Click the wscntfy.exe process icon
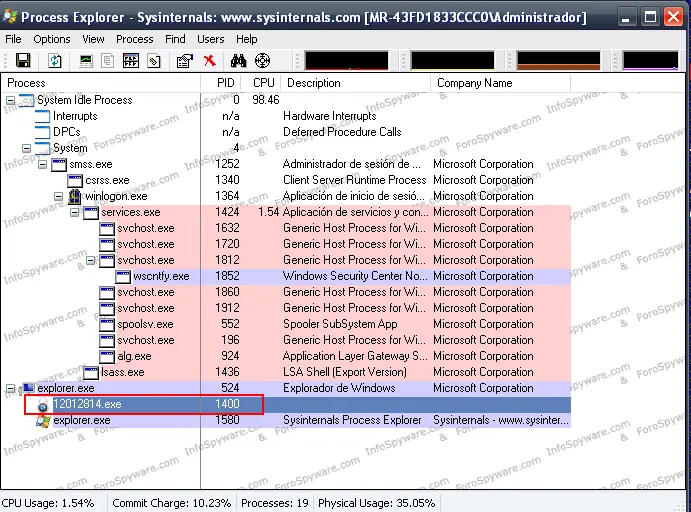The width and height of the screenshot is (691, 512). click(x=123, y=276)
